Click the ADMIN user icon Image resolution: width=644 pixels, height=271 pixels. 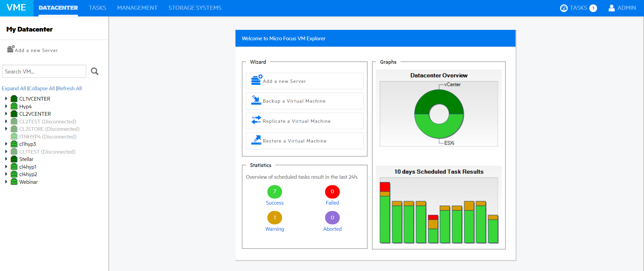(611, 8)
